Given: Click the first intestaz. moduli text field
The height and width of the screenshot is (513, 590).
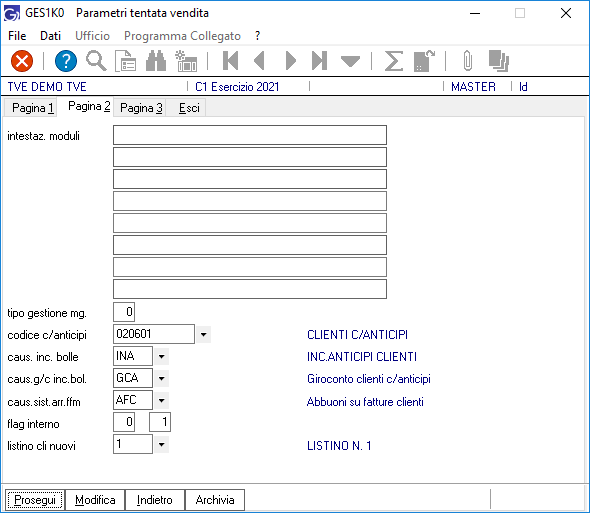Looking at the screenshot, I should pos(250,135).
